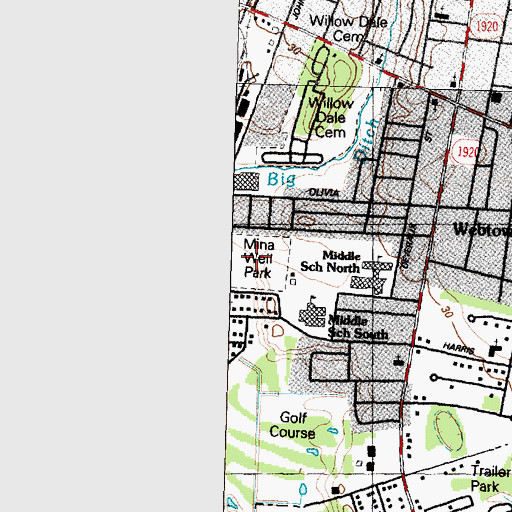This screenshot has width=512, height=512.
Task: Click the 'HARRIS' street label
Action: click(x=458, y=348)
